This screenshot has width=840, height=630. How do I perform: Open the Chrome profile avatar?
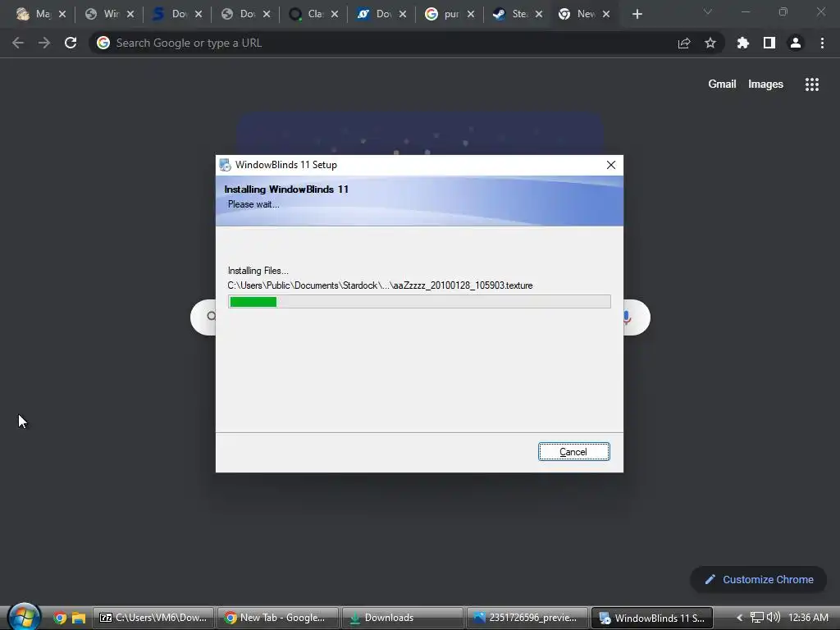[x=796, y=43]
